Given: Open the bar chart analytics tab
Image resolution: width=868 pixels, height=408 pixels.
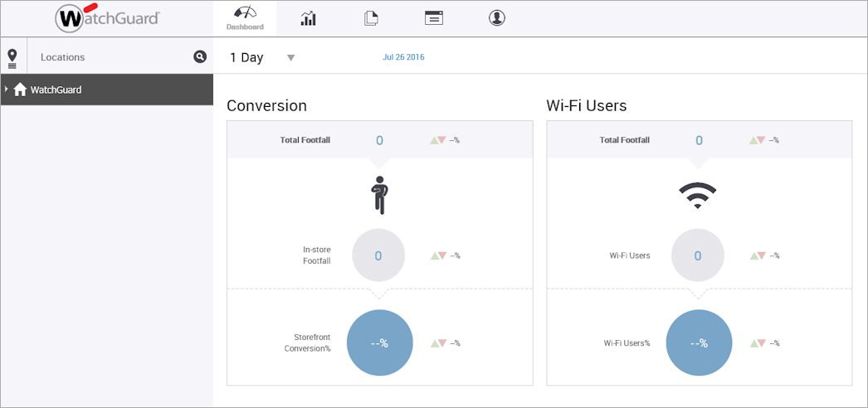Looking at the screenshot, I should (309, 18).
